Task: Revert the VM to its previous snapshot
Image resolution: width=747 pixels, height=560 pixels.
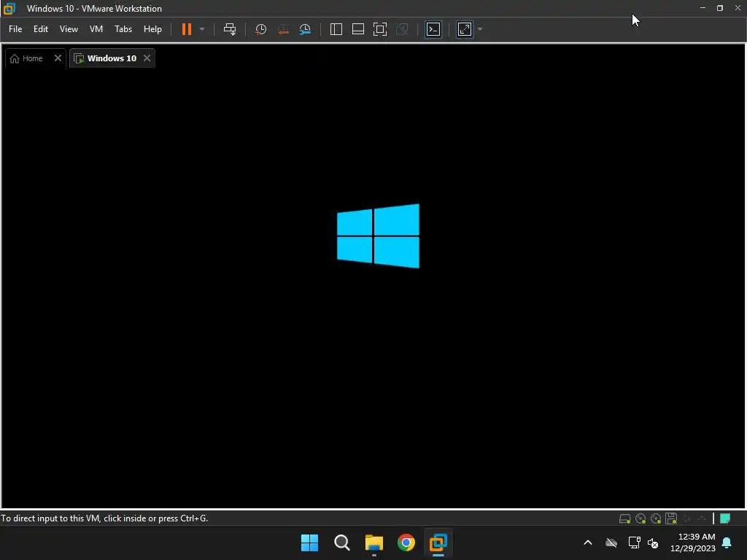Action: click(x=283, y=29)
